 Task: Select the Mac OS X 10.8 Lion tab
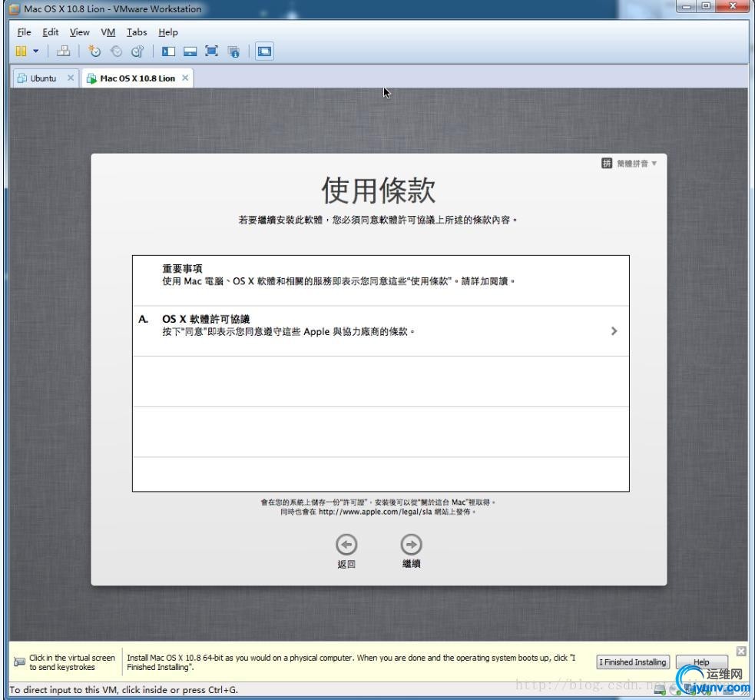click(137, 78)
